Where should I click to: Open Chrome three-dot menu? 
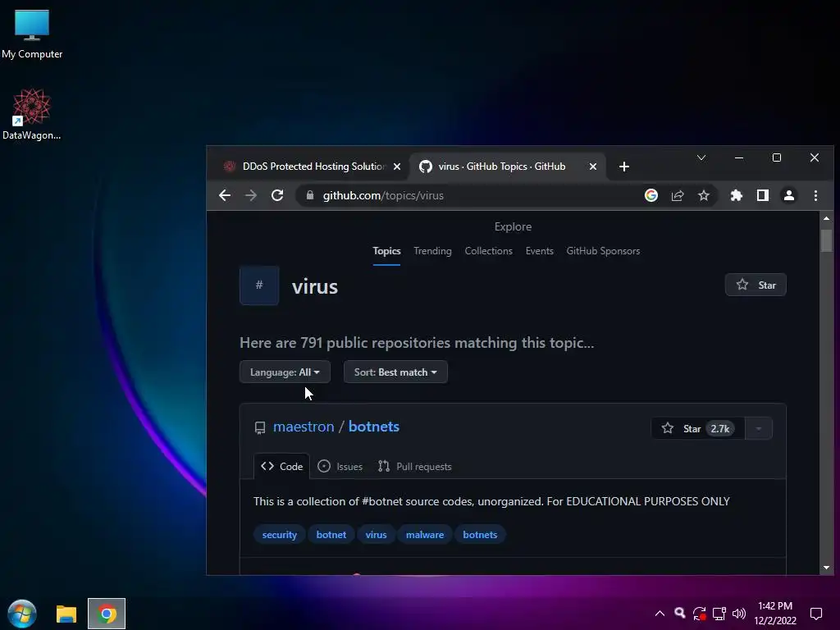click(x=815, y=195)
